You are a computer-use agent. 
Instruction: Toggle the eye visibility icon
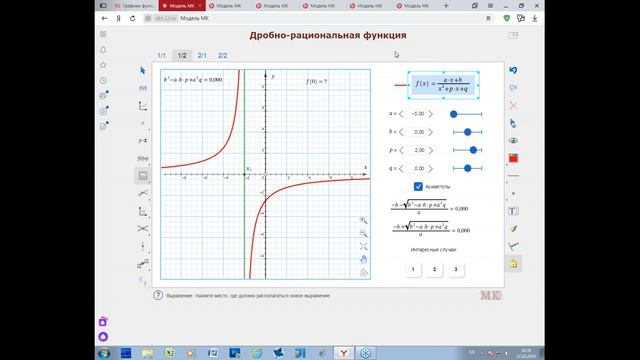point(513,140)
